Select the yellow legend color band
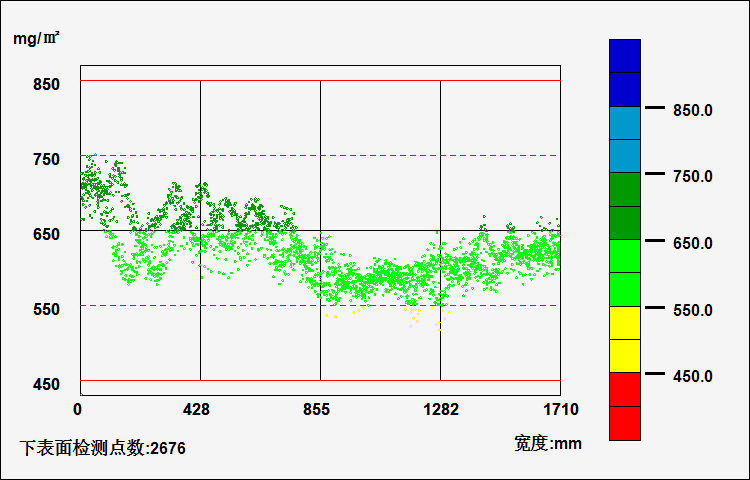 tap(624, 340)
